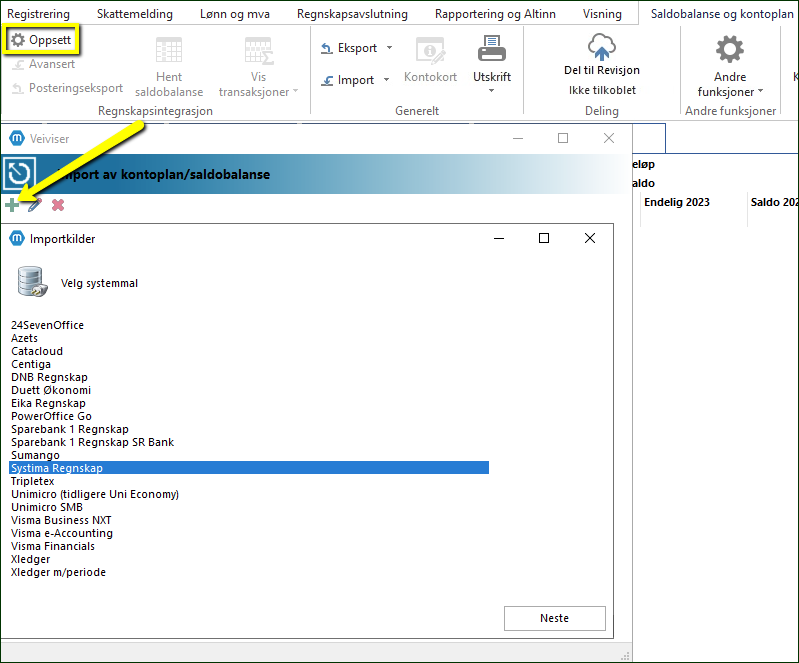The width and height of the screenshot is (799, 663).
Task: Select Visma Business NXT
Action: [61, 520]
